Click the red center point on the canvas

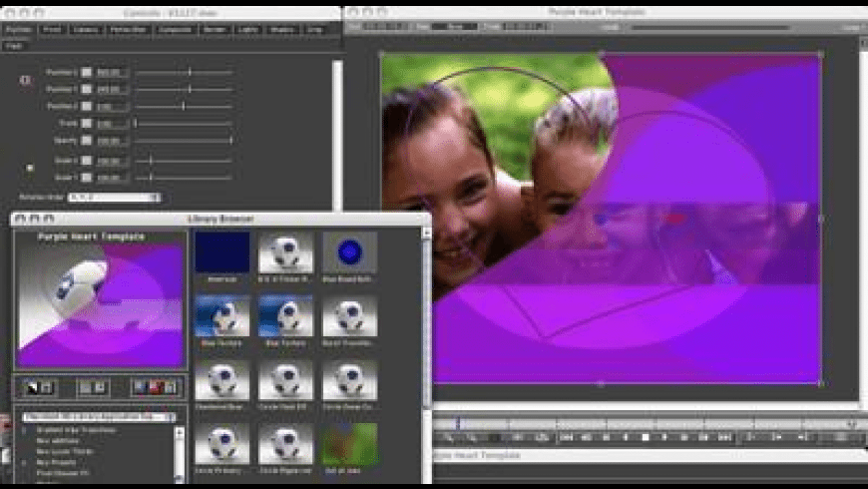(673, 219)
